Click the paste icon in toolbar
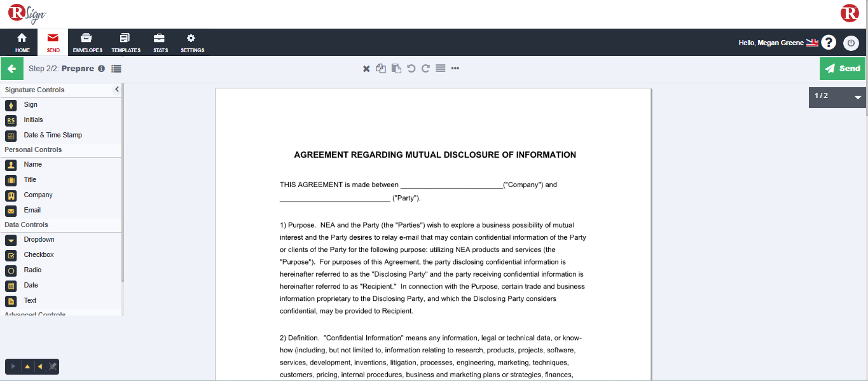Image resolution: width=868 pixels, height=381 pixels. [x=396, y=69]
